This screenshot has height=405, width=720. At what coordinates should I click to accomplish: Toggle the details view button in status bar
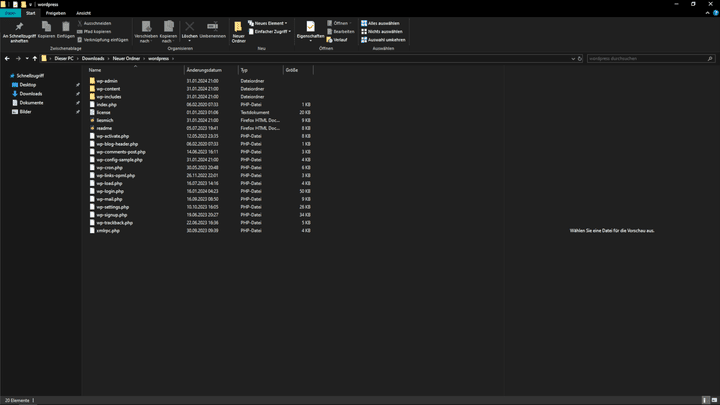[x=706, y=400]
